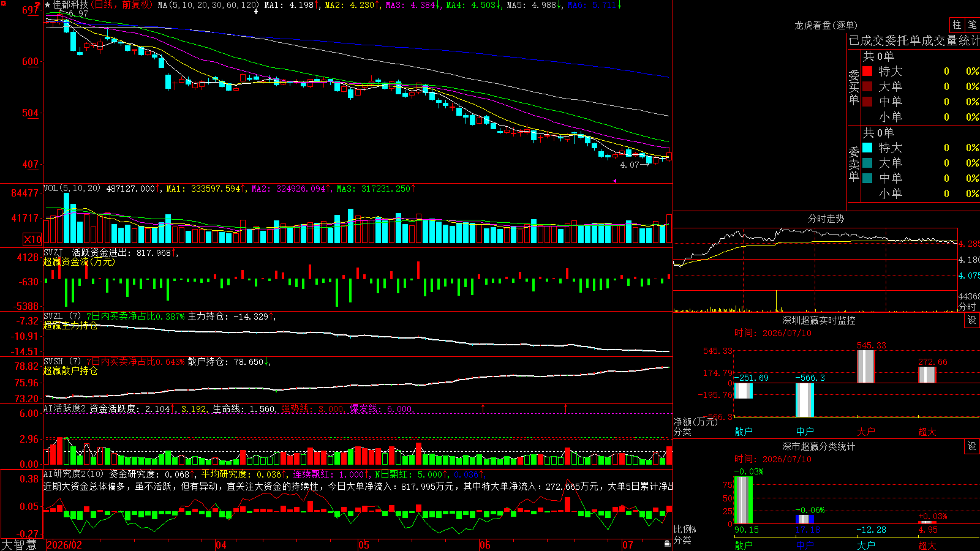The width and height of the screenshot is (980, 551).
Task: Click the 佳都科技 stock name title
Action: point(70,5)
